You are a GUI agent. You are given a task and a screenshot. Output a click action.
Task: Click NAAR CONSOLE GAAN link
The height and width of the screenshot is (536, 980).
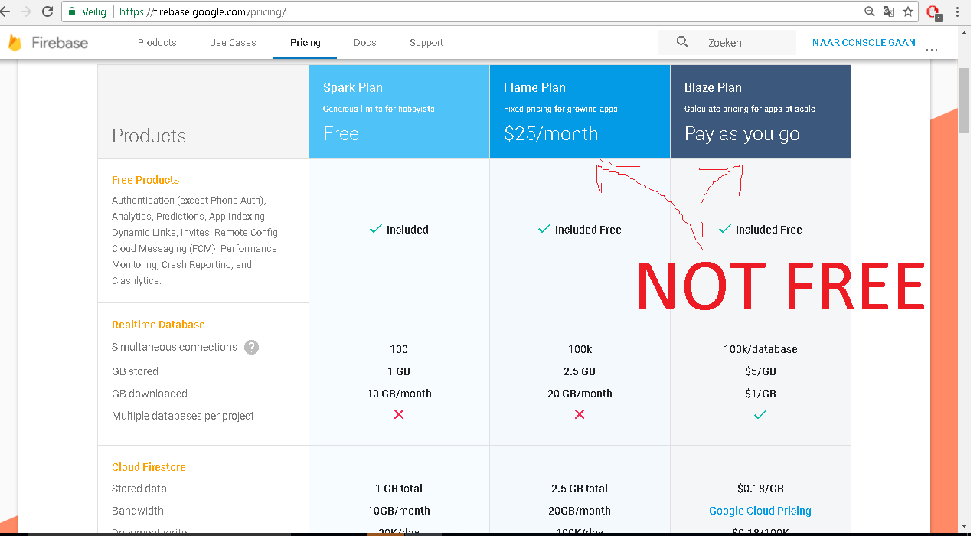[x=864, y=43]
